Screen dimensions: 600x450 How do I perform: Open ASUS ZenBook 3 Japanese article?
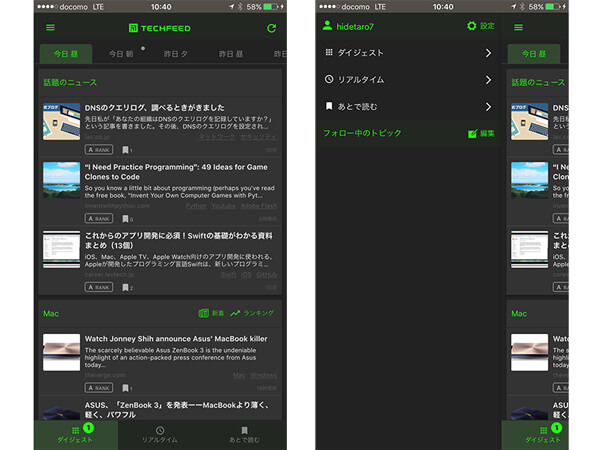(177, 410)
